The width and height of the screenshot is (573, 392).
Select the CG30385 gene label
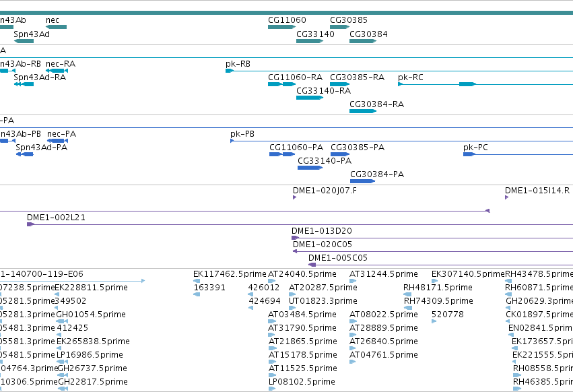click(349, 20)
